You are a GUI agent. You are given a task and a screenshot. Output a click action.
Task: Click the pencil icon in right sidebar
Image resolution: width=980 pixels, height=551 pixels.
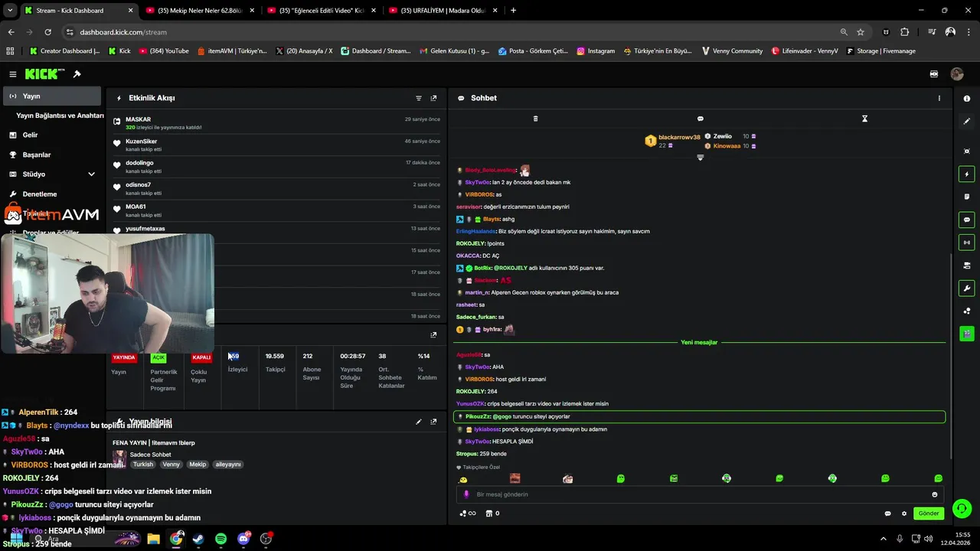click(x=967, y=121)
